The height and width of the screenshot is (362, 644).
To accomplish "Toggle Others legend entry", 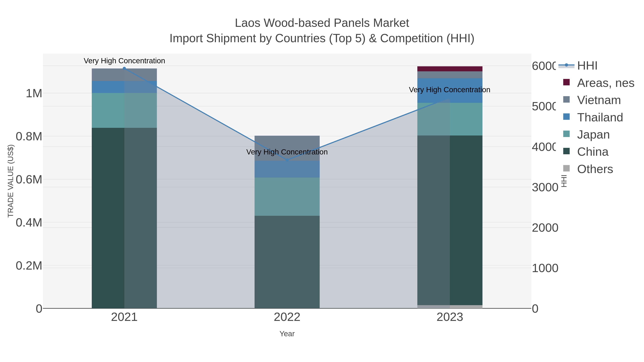I will [x=588, y=169].
